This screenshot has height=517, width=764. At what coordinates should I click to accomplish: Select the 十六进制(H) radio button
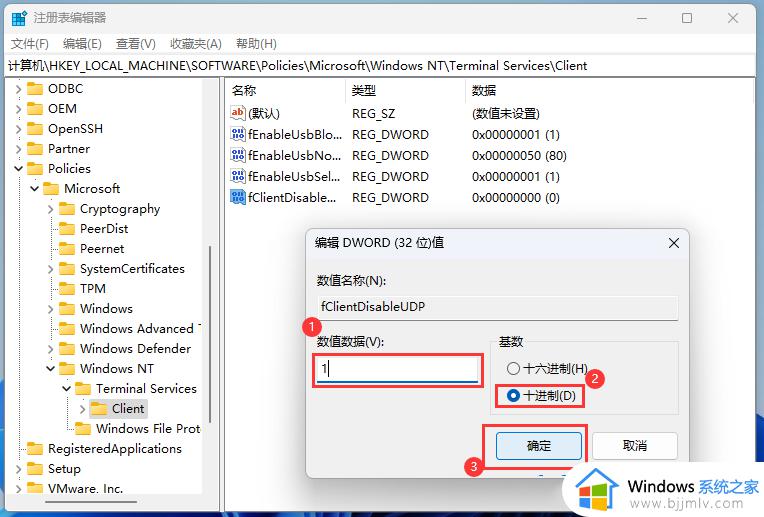click(513, 368)
